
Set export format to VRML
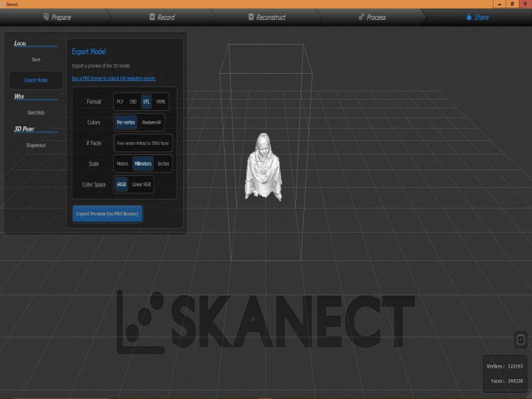[161, 102]
